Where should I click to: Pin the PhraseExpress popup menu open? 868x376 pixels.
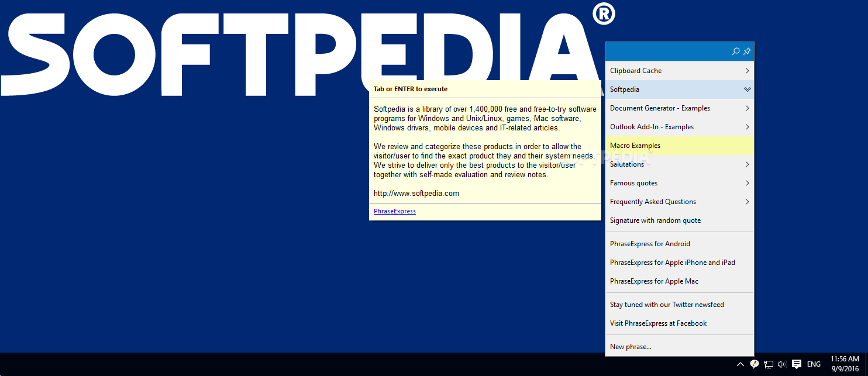coord(747,51)
